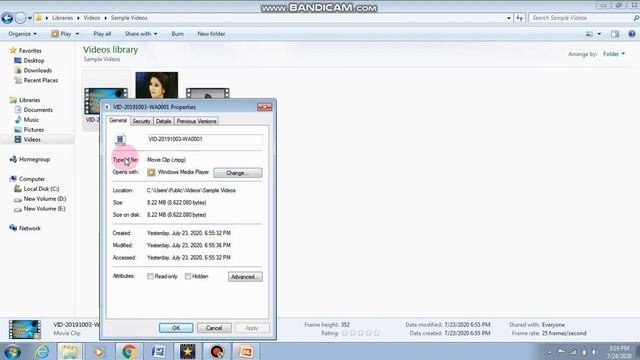Click Play all in the toolbar
This screenshot has height=360, width=640.
coord(102,34)
